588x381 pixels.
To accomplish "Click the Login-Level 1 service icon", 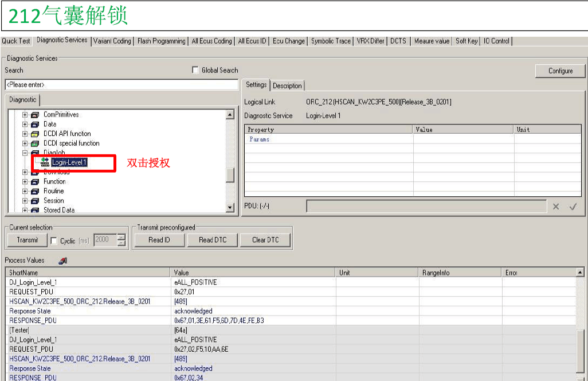I will pos(45,162).
